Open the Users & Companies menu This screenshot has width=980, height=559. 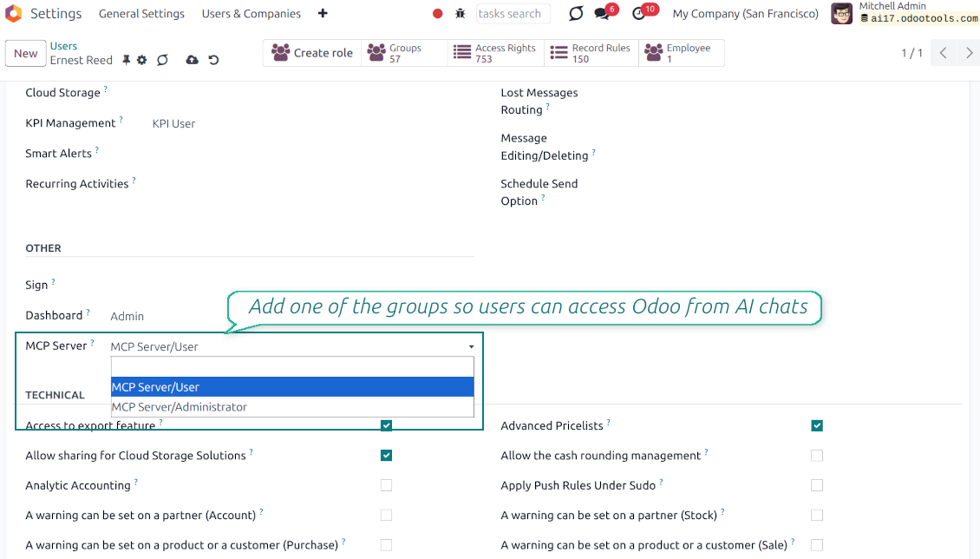(x=251, y=13)
